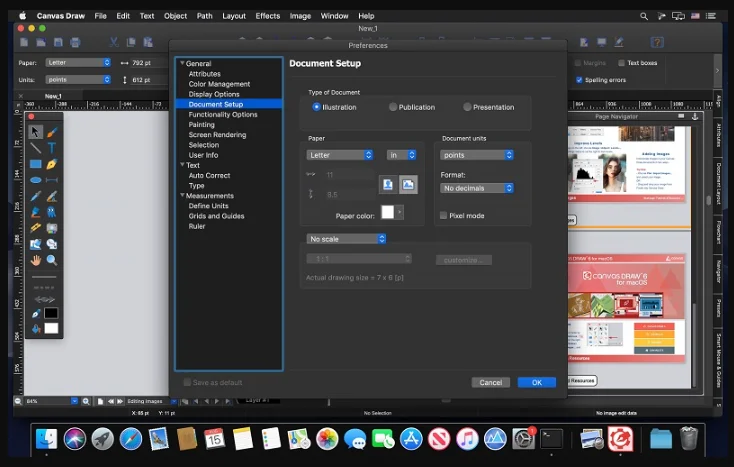
Task: Open Safari from the Dock
Action: (131, 439)
